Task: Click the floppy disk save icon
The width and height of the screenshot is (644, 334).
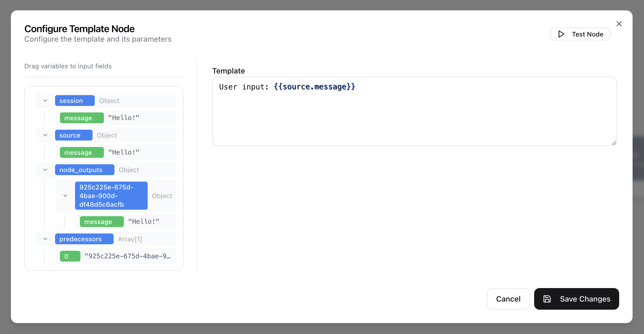Action: (547, 299)
